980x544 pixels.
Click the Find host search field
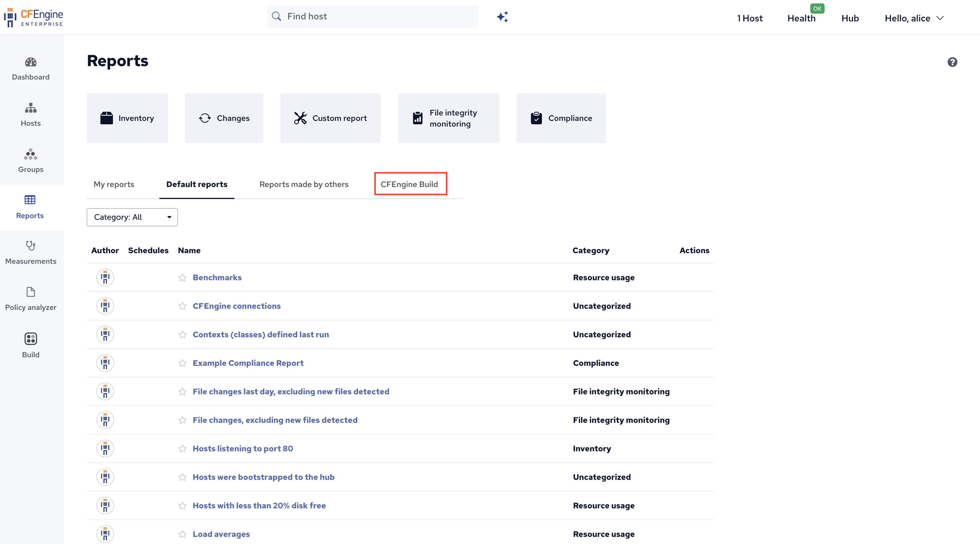pos(372,16)
